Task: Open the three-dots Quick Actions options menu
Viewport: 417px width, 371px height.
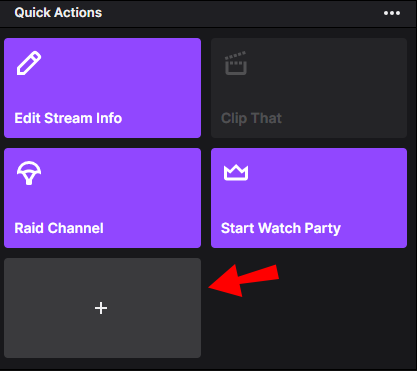Action: pos(392,13)
